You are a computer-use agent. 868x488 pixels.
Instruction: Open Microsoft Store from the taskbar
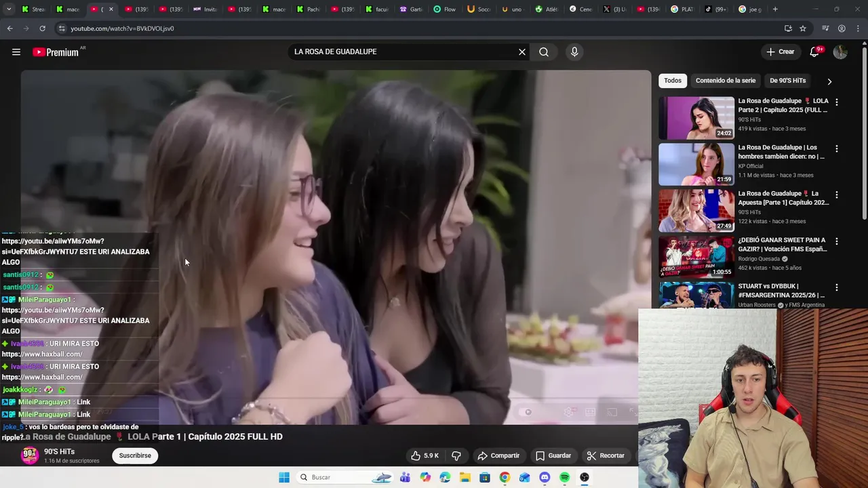point(485,477)
